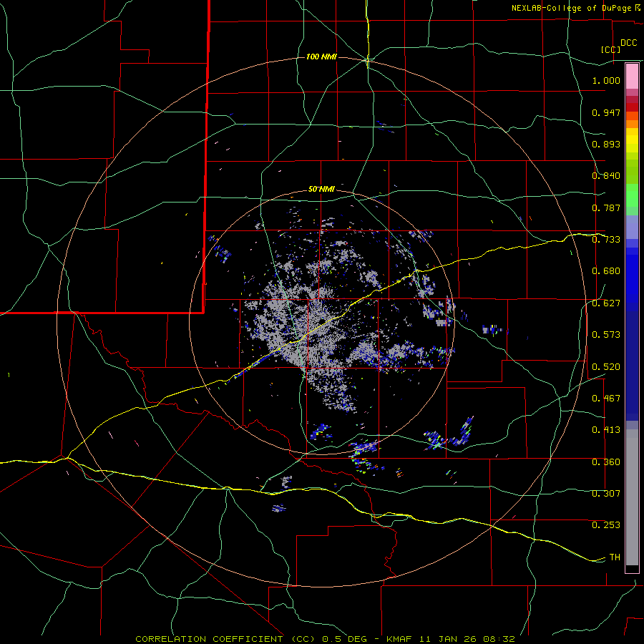Click the 0.733 scale value
644x644 pixels.
click(x=606, y=240)
